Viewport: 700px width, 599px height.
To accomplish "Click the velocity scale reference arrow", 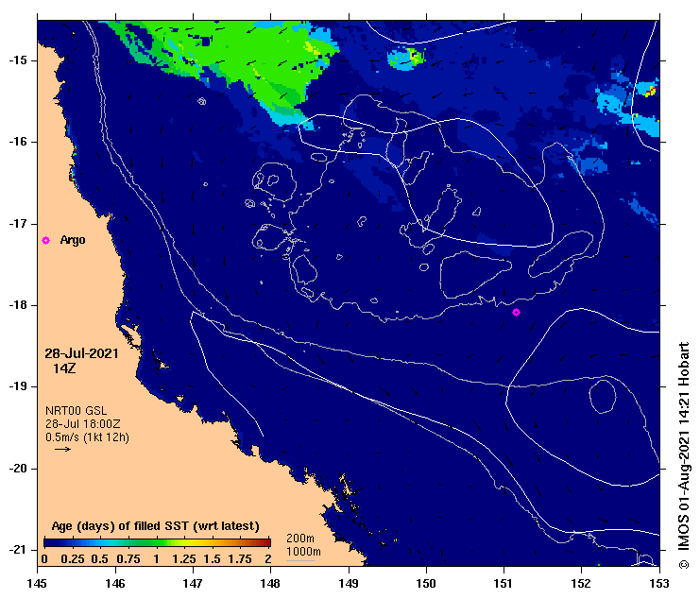I will coord(63,449).
